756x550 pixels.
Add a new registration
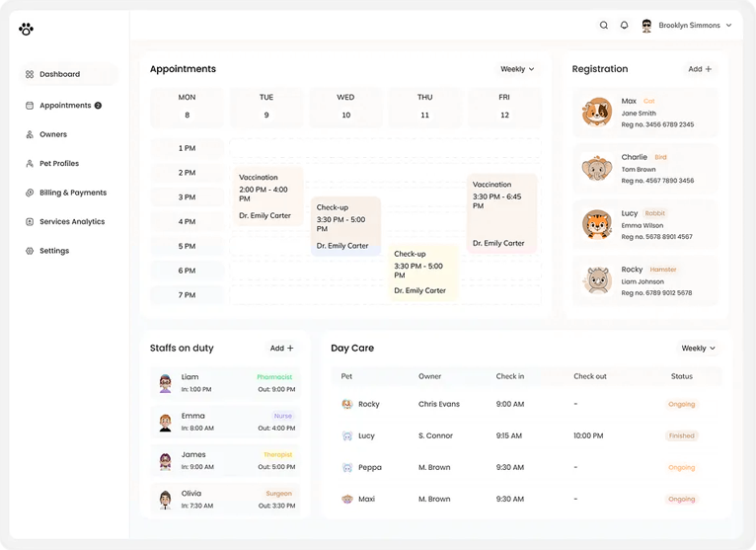(700, 69)
